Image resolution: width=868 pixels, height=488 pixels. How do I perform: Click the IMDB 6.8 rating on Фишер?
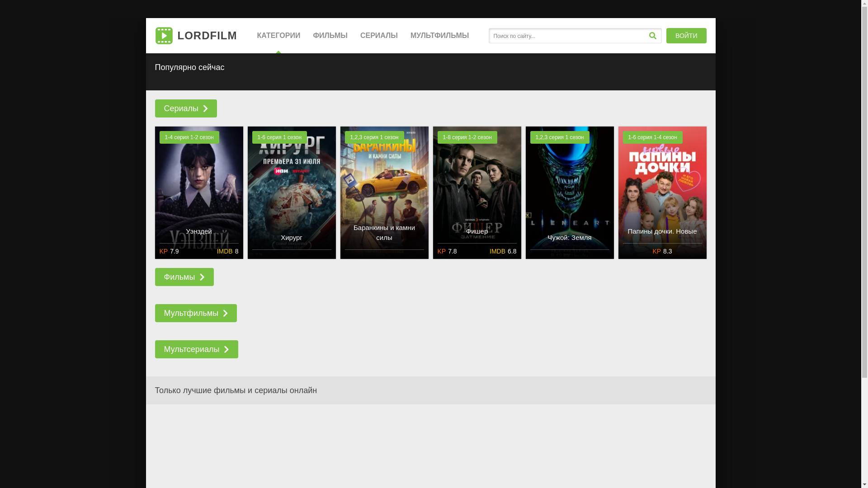click(503, 251)
